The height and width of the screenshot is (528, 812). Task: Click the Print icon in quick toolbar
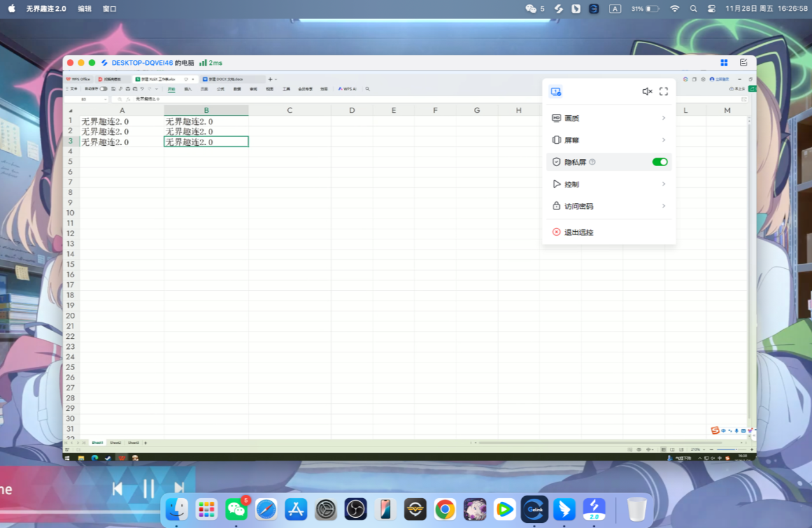(x=128, y=89)
